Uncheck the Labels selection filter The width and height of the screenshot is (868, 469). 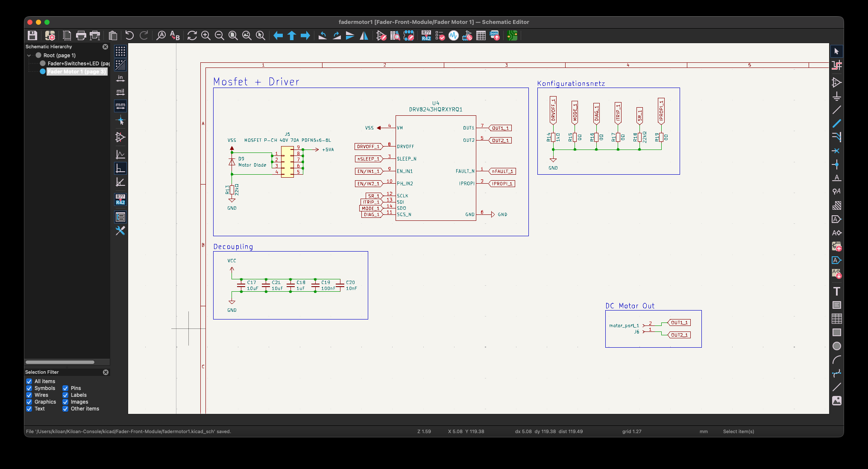[65, 395]
